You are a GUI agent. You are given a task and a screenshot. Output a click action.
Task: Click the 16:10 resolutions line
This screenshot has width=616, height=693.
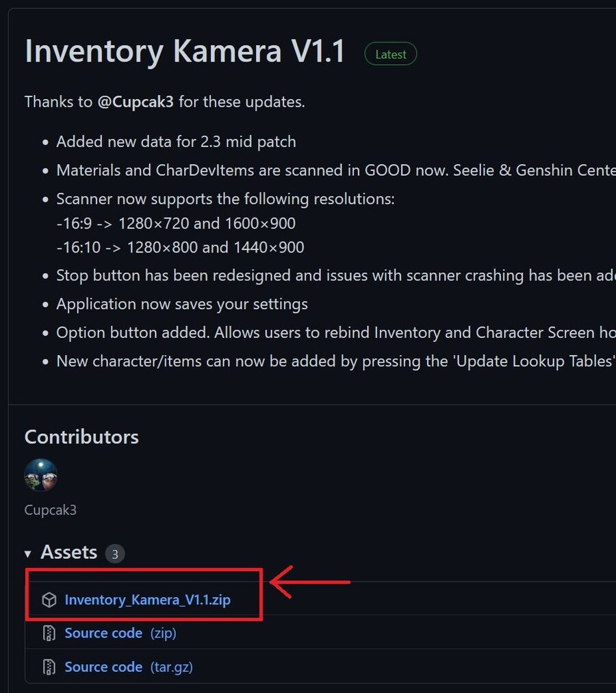pyautogui.click(x=180, y=247)
